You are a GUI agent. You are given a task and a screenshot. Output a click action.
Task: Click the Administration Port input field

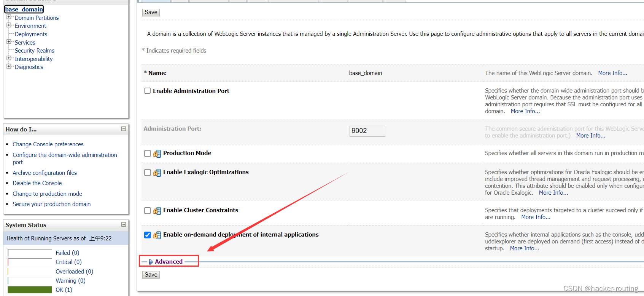click(x=367, y=131)
